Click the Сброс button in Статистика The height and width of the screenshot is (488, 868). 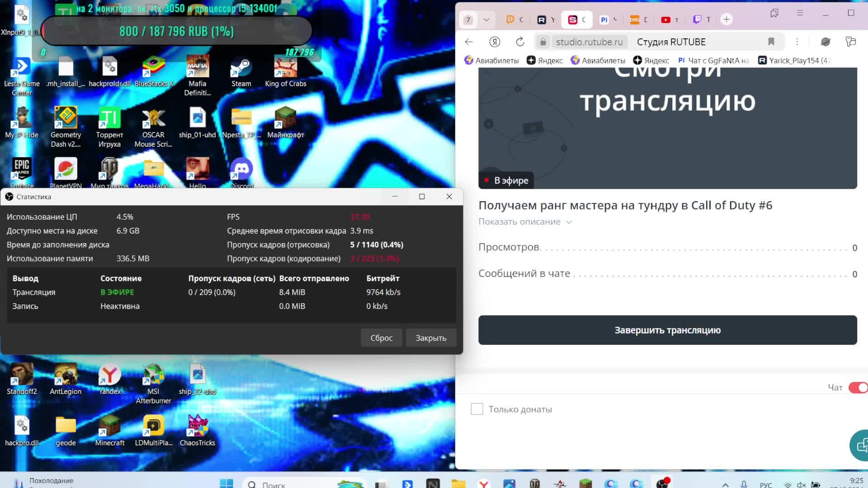(x=381, y=338)
